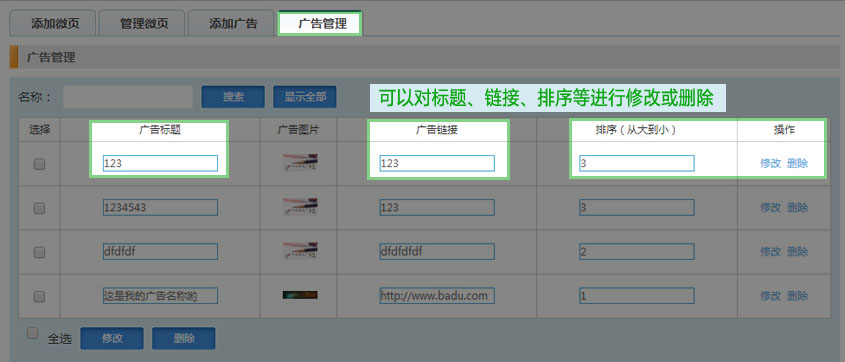Screen dimensions: 845x362
Task: Tick the checkbox for ad titled 123
Action: pyautogui.click(x=39, y=164)
